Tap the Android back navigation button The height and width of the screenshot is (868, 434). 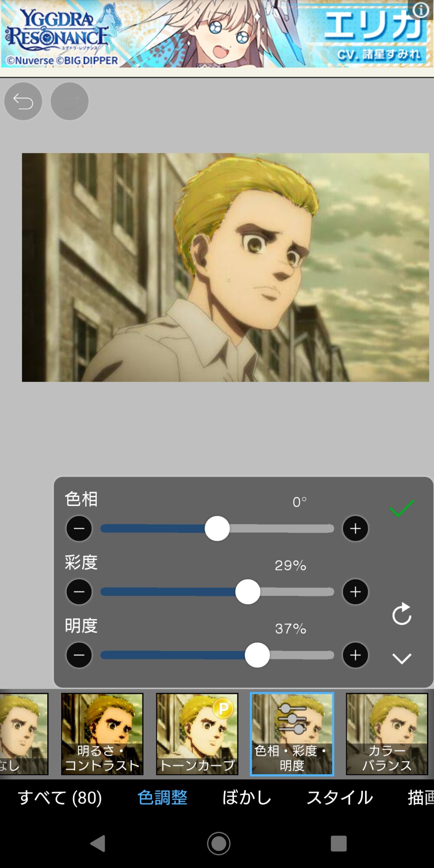(x=98, y=843)
